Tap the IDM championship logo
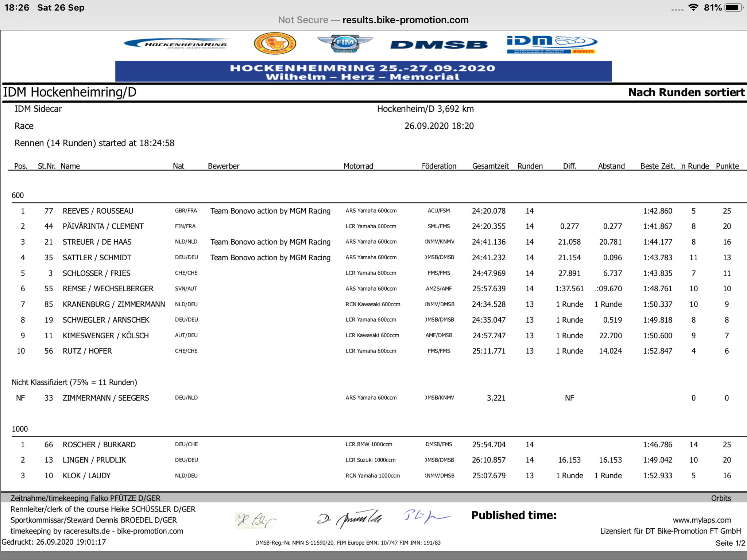Viewport: 747px width, 560px height. [x=552, y=44]
